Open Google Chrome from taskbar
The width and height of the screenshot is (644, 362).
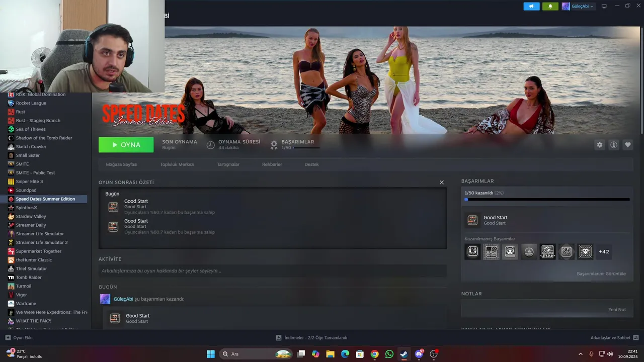pyautogui.click(x=374, y=354)
